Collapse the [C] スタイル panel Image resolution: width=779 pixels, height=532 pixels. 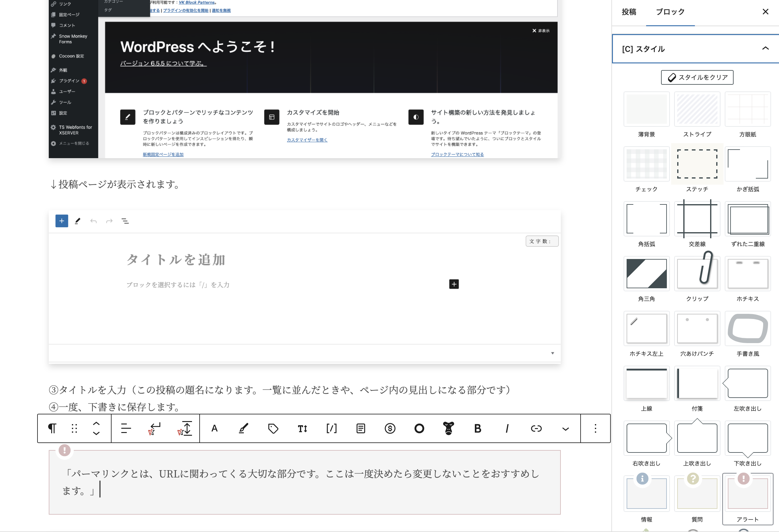coord(765,48)
